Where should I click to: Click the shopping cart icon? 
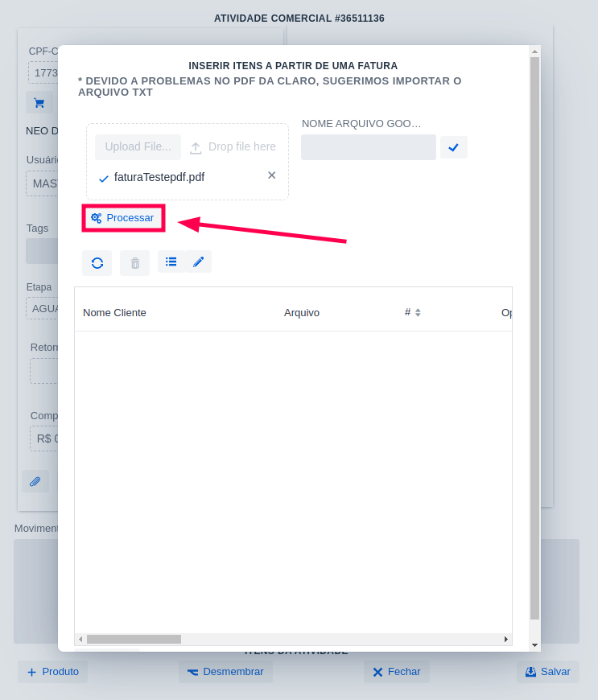point(39,103)
